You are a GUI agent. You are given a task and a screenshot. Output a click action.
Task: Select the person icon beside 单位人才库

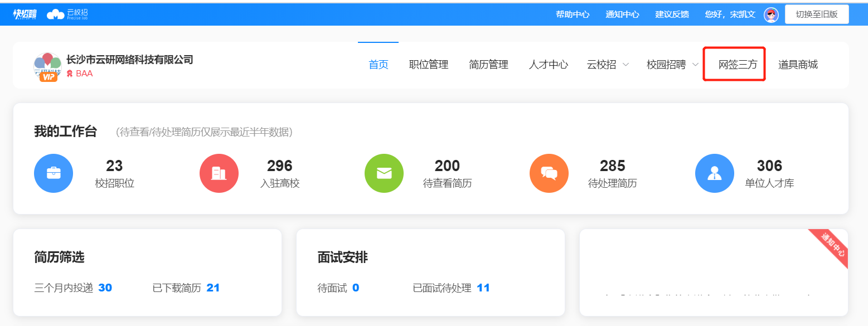click(714, 173)
